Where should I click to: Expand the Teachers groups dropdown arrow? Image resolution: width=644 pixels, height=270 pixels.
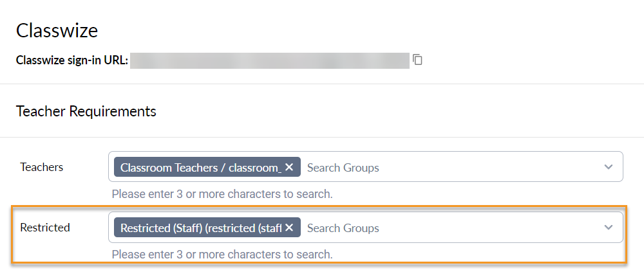pyautogui.click(x=609, y=166)
